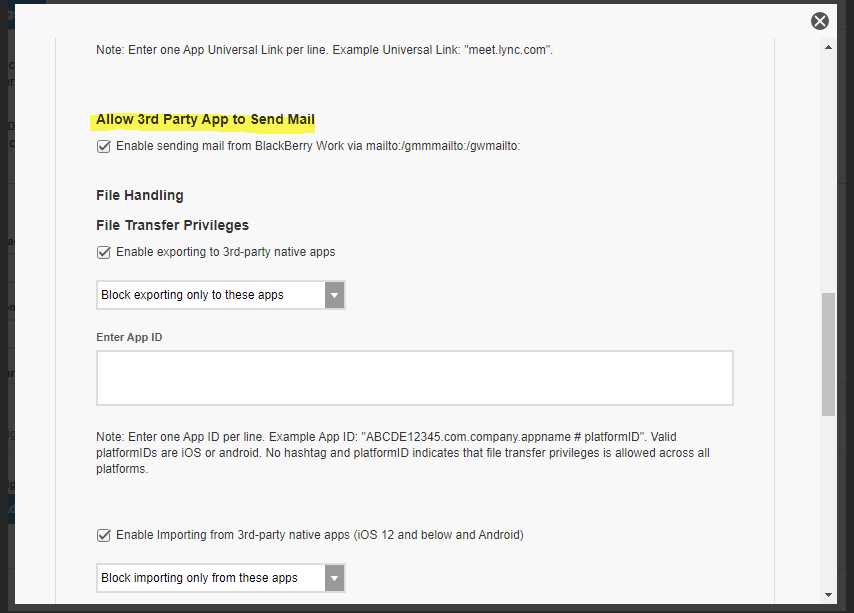Screen dimensions: 854x613
Task: Click the vertical scrollbar thumb
Action: coord(828,354)
